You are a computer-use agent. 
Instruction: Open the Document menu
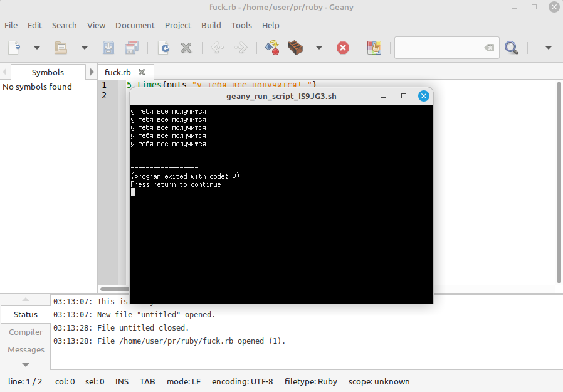tap(135, 25)
